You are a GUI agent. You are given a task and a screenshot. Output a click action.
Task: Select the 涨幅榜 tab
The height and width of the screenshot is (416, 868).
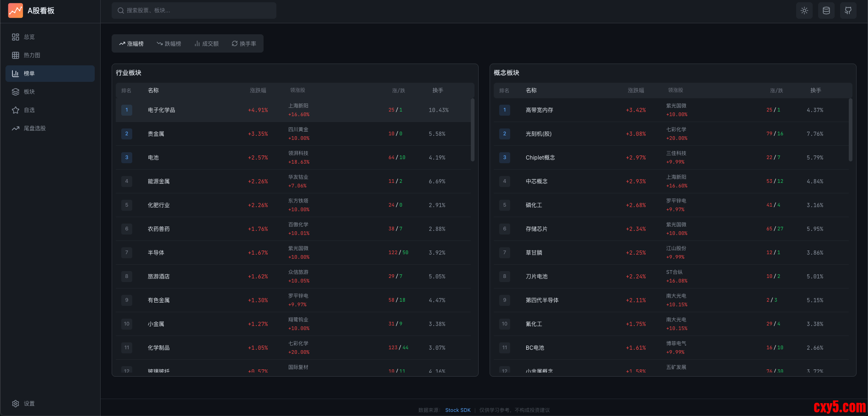tap(131, 44)
